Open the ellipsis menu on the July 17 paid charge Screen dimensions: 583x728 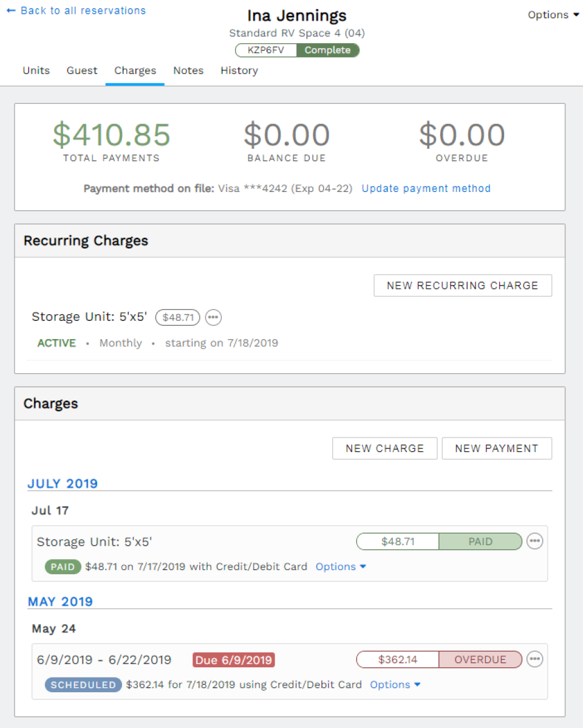(x=534, y=541)
